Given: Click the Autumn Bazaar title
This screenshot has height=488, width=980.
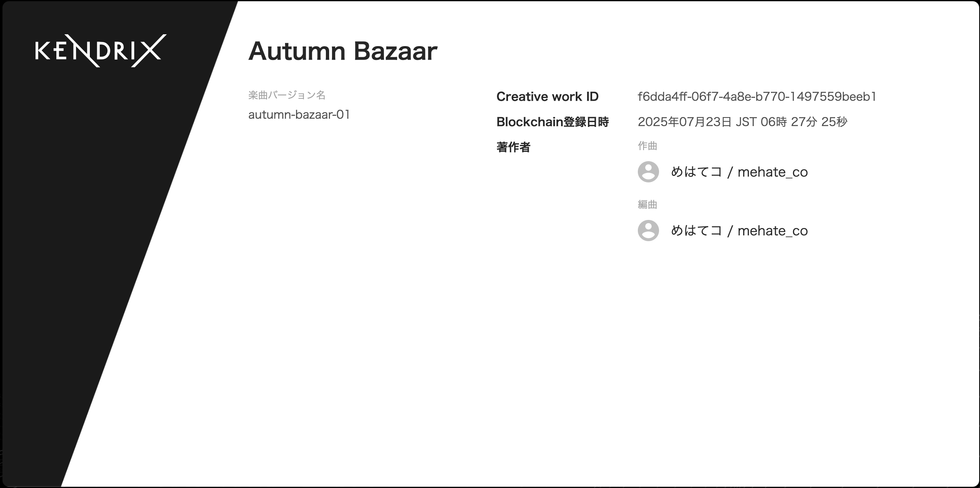Looking at the screenshot, I should [343, 51].
